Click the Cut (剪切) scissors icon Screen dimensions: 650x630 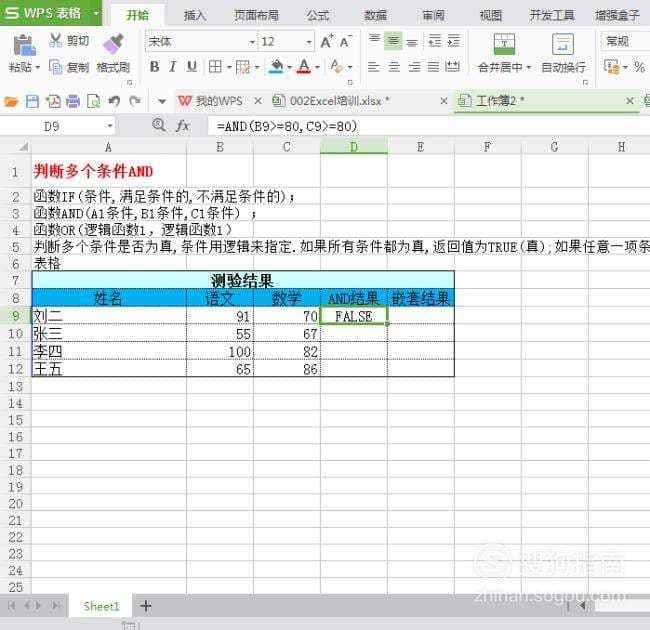point(55,41)
